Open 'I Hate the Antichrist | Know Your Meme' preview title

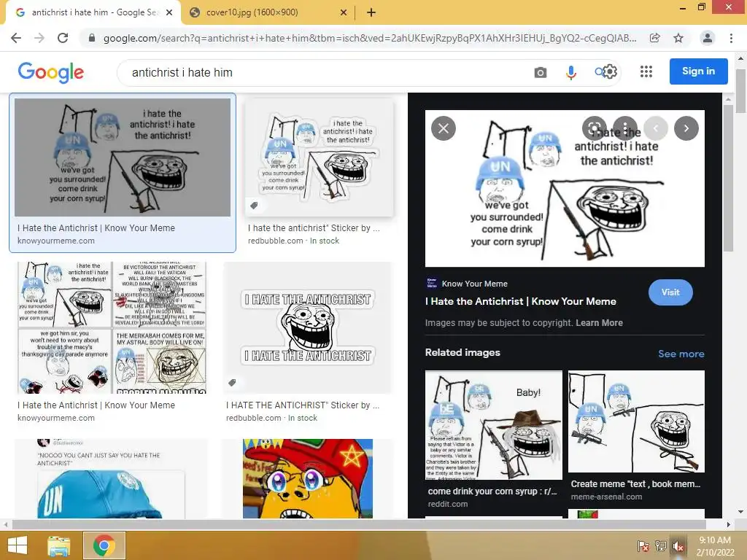point(521,301)
